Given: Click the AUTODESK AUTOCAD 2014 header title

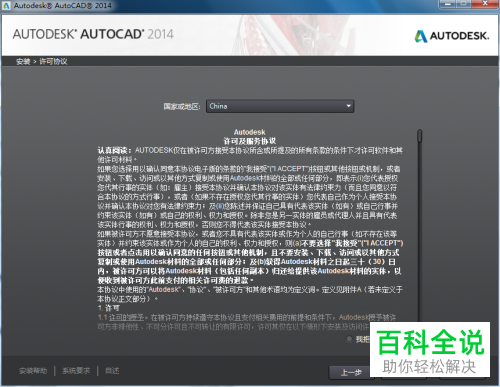Looking at the screenshot, I should pos(93,34).
